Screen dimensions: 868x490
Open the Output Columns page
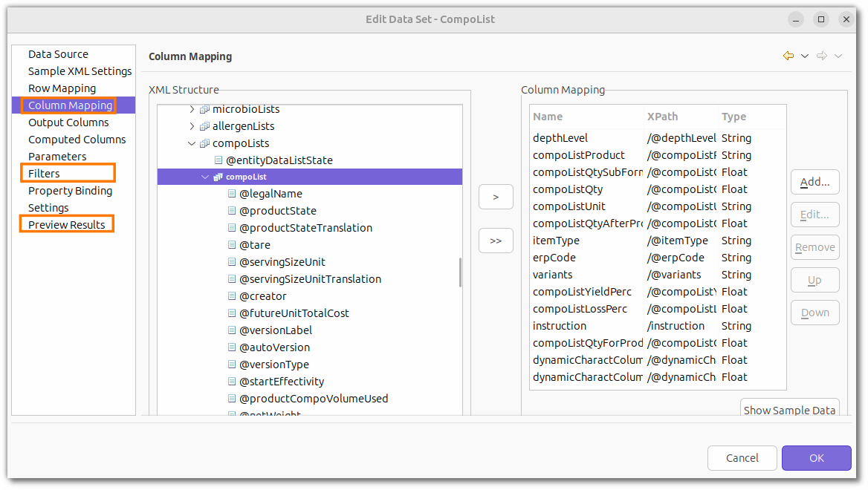68,122
